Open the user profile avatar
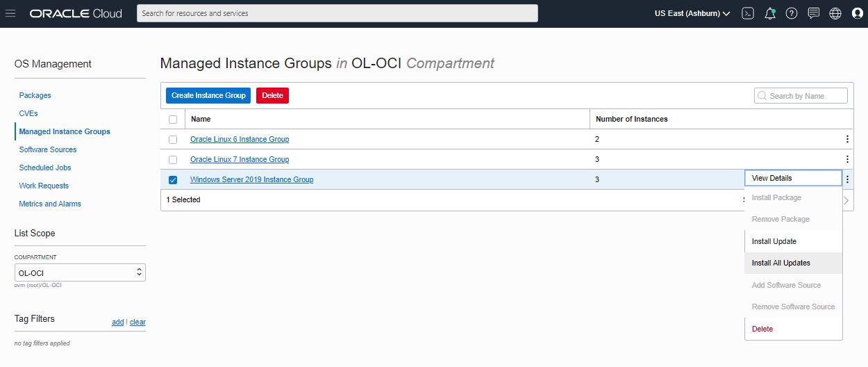Screen dimensions: 868x367 [857, 13]
